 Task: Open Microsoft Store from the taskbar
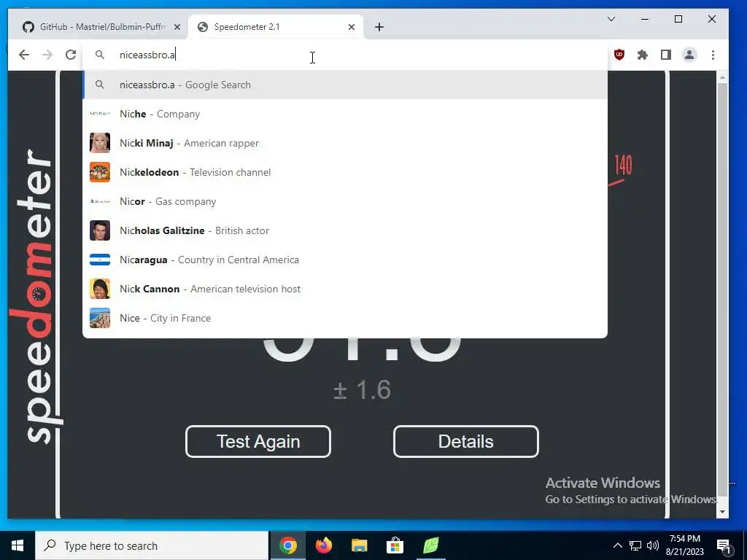point(395,545)
